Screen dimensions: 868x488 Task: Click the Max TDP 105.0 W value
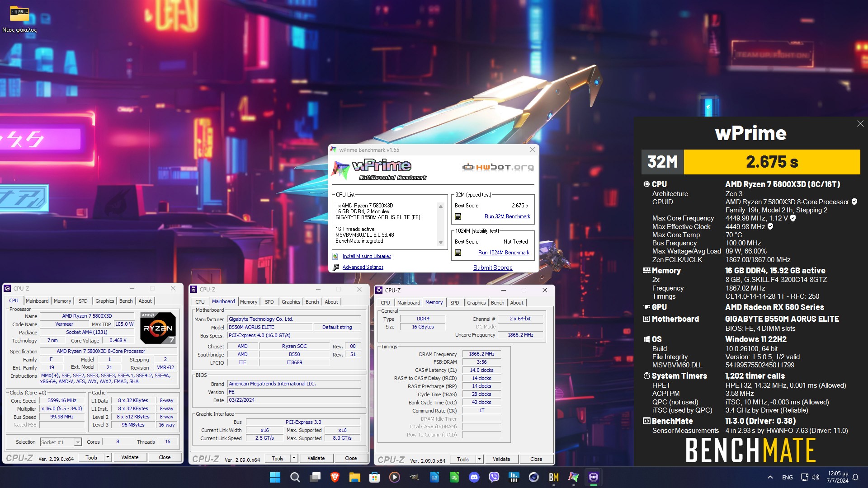[124, 324]
